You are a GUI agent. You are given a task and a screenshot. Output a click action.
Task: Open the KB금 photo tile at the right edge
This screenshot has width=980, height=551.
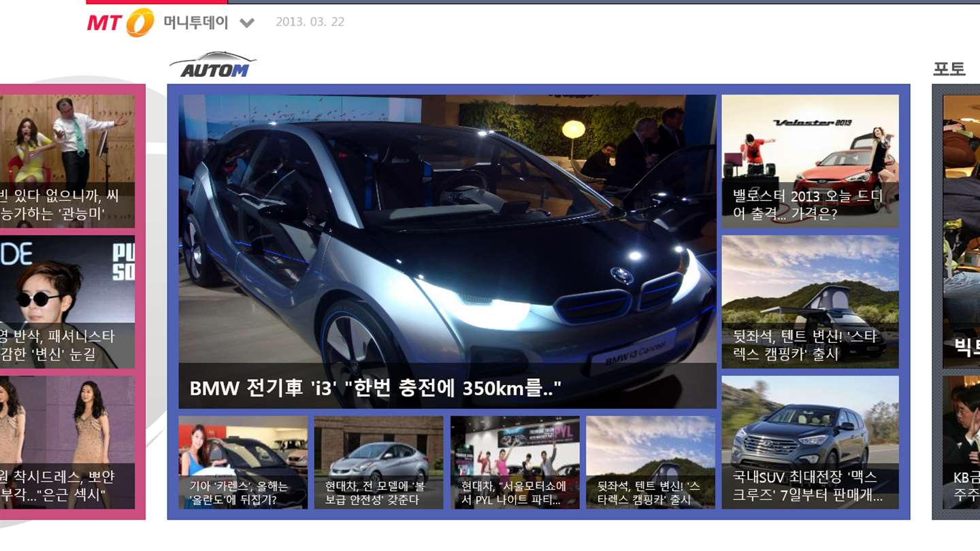961,442
